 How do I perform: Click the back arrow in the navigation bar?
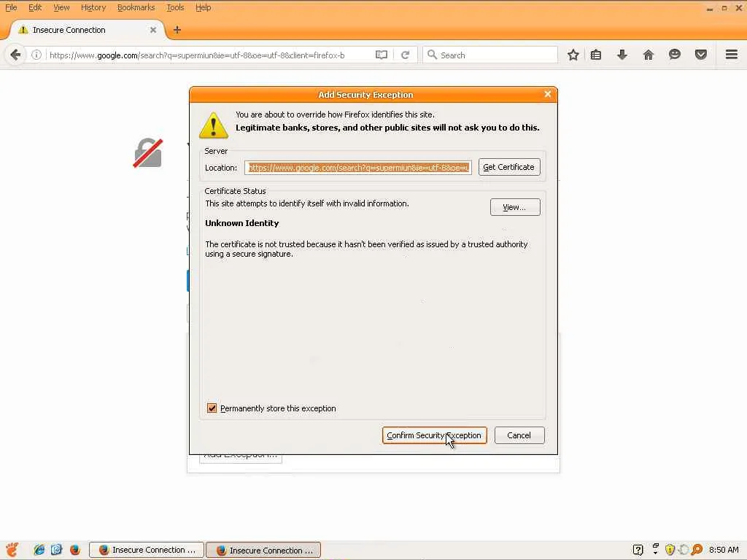coord(15,55)
